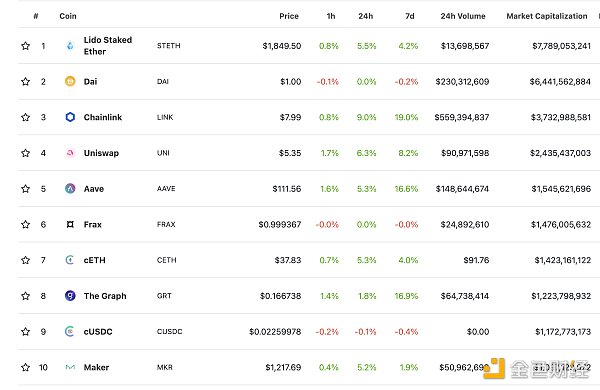The height and width of the screenshot is (390, 600).
Task: Click the Aave row price $111.56
Action: click(287, 189)
